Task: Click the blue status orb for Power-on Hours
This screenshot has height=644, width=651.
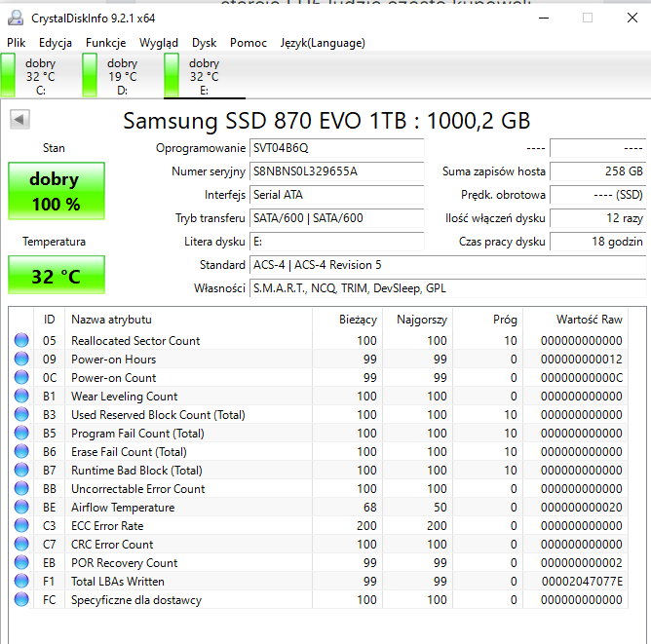Action: tap(21, 359)
